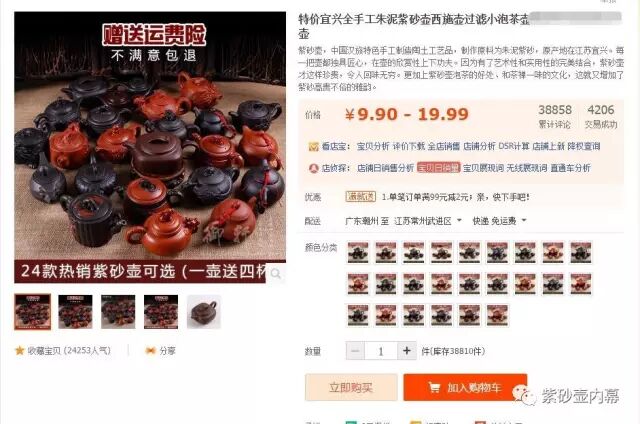Screen dimensions: 640x424
Task: Open the 宝贝分析 link
Action: [373, 146]
